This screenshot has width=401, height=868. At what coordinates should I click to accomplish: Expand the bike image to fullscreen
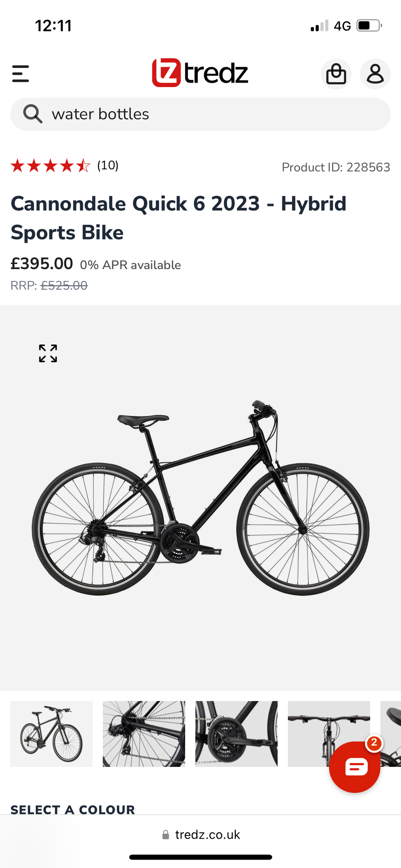48,353
